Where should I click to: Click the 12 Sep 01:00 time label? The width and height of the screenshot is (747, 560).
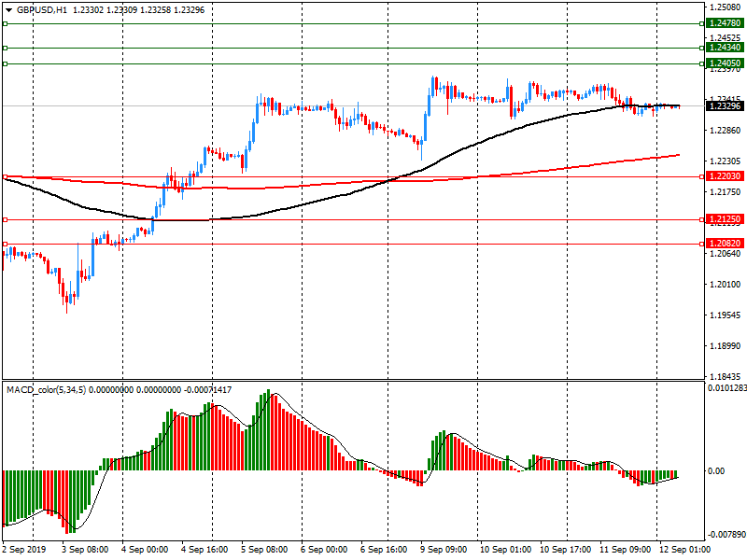pyautogui.click(x=685, y=550)
